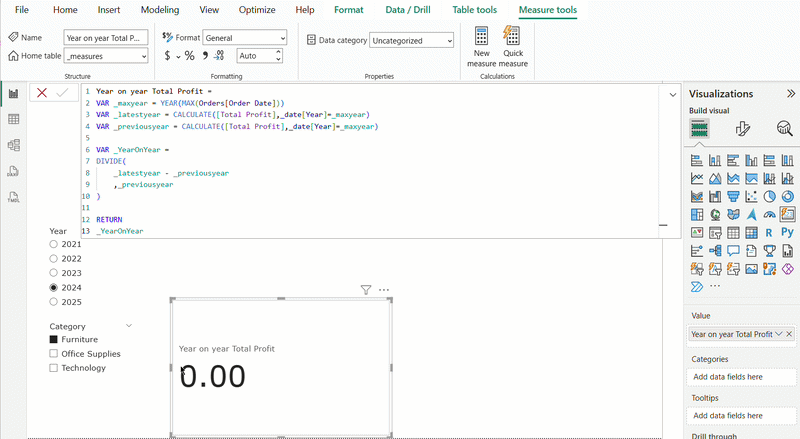800x439 pixels.
Task: Switch to the Home ribbon tab
Action: point(65,10)
